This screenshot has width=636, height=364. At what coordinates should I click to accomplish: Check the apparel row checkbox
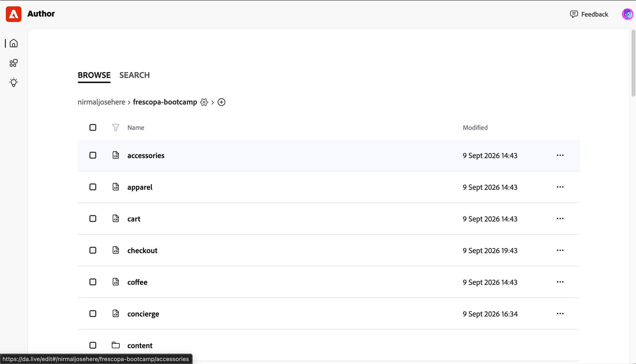click(x=93, y=187)
